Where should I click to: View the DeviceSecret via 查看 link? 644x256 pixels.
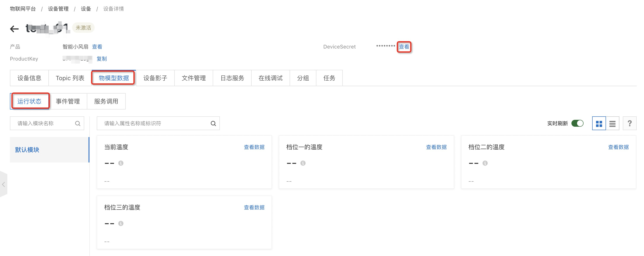[x=404, y=47]
